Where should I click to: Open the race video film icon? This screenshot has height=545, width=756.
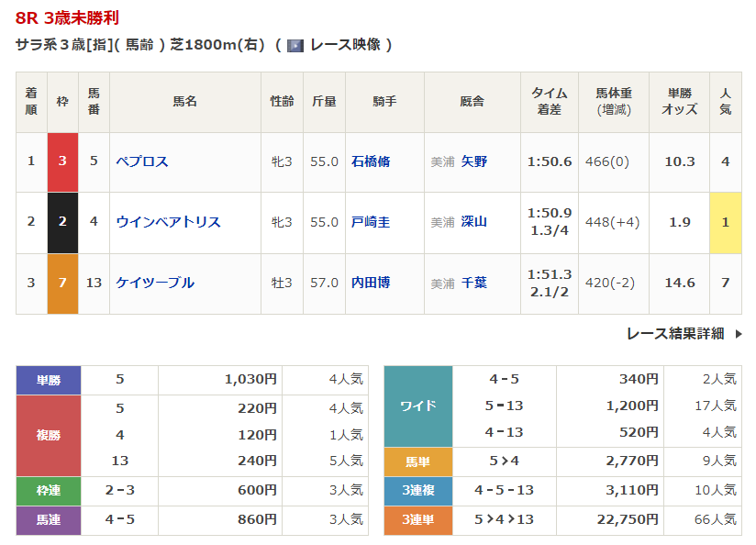pos(295,45)
